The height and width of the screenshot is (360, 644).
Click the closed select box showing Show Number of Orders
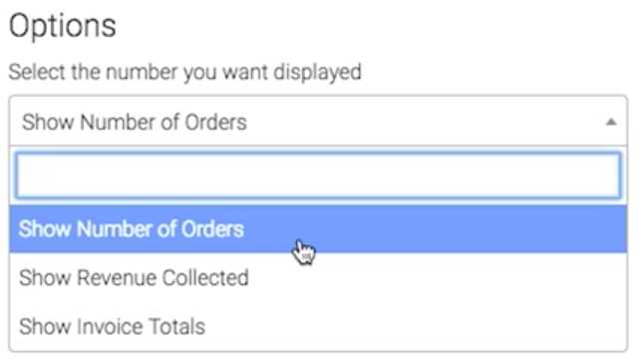318,121
